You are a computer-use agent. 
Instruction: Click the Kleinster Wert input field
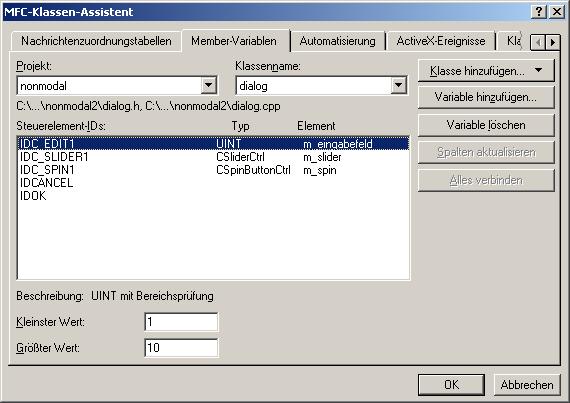pyautogui.click(x=181, y=322)
